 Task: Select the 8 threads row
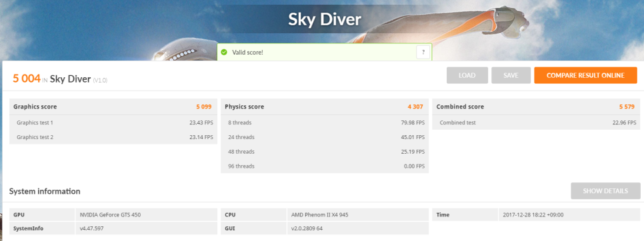coord(325,122)
